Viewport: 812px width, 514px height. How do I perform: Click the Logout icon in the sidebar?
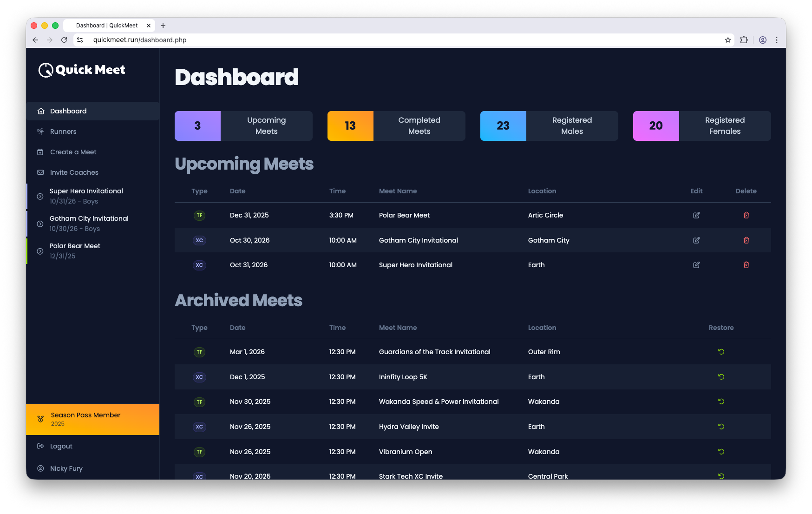[41, 446]
